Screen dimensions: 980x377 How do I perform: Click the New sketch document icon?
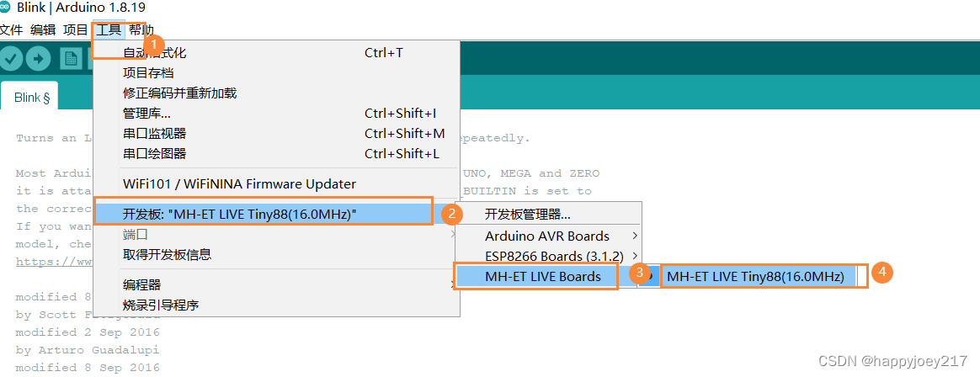pos(71,59)
